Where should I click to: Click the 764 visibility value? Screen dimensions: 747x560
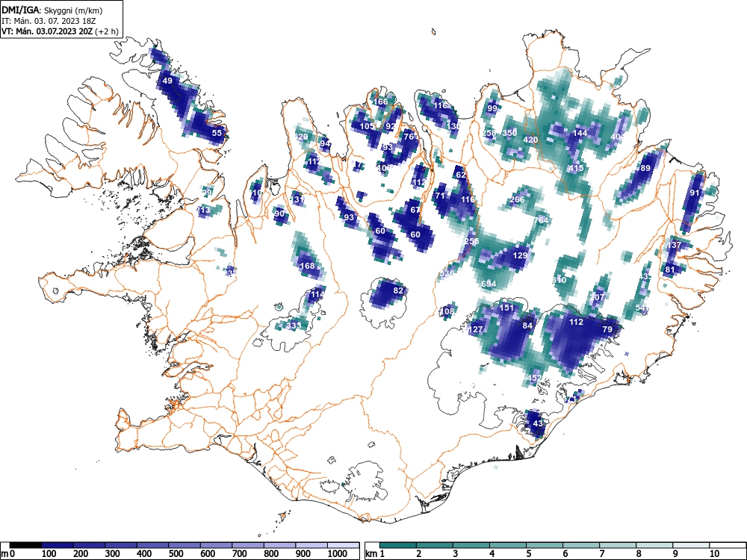point(541,220)
